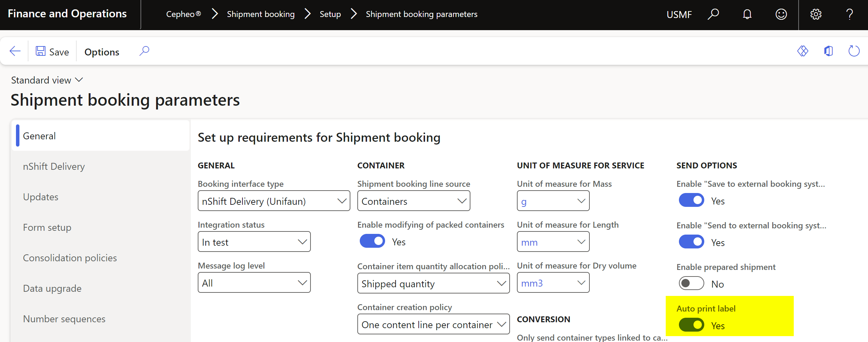Viewport: 868px width, 342px height.
Task: Open the Consolidation policies tab
Action: tap(70, 258)
